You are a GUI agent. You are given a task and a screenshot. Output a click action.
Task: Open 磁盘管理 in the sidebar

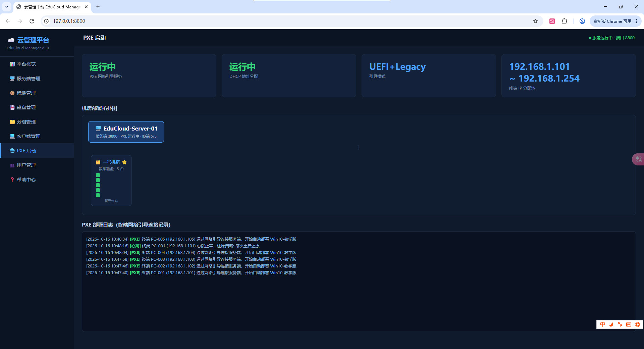pyautogui.click(x=37, y=107)
